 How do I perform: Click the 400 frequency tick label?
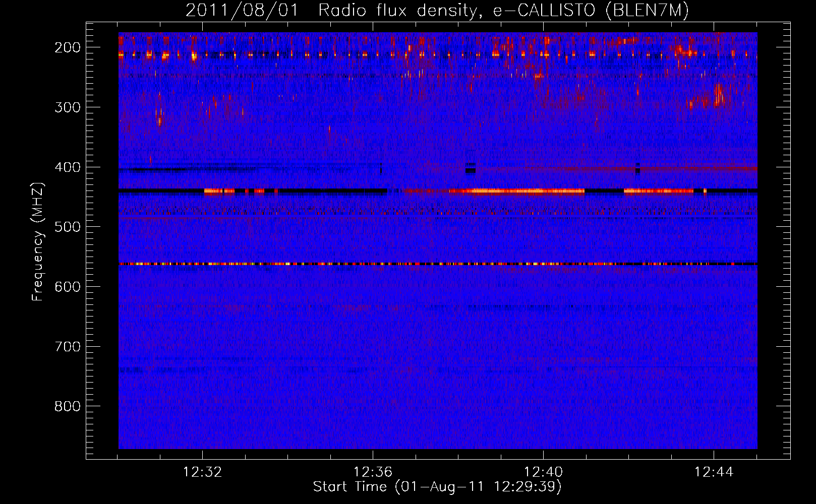68,167
